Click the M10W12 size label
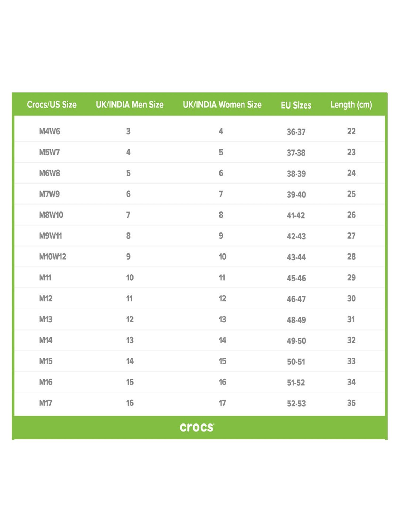 pyautogui.click(x=53, y=257)
